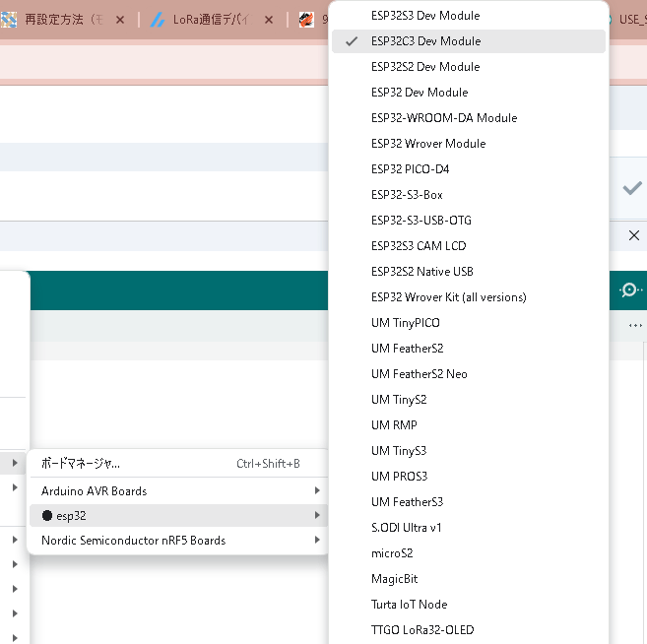The height and width of the screenshot is (644, 647).
Task: Click the X icon on right edge
Action: (x=634, y=235)
